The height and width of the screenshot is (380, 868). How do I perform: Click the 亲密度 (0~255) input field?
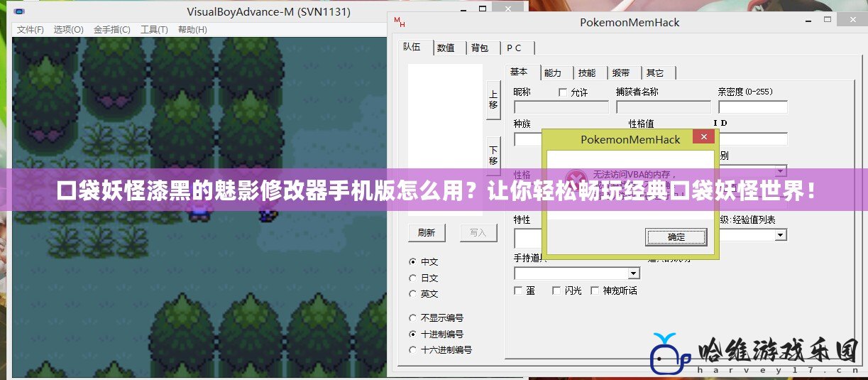[x=753, y=107]
